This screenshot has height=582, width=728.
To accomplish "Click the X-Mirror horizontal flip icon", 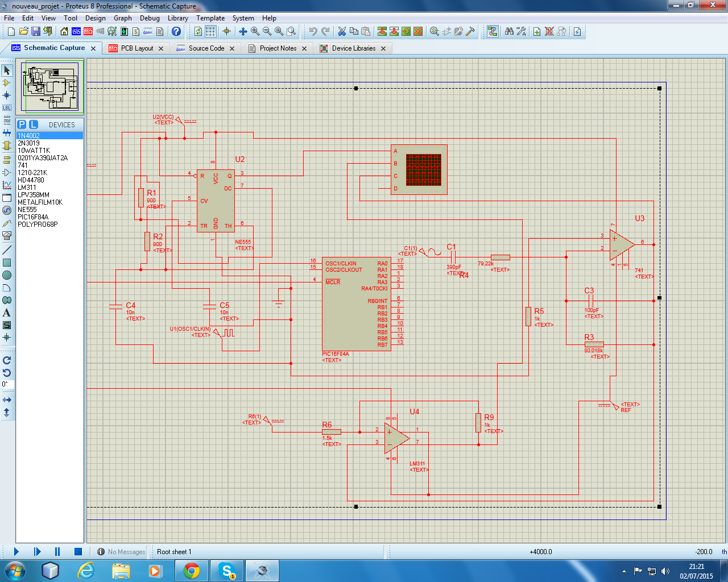I will [7, 400].
